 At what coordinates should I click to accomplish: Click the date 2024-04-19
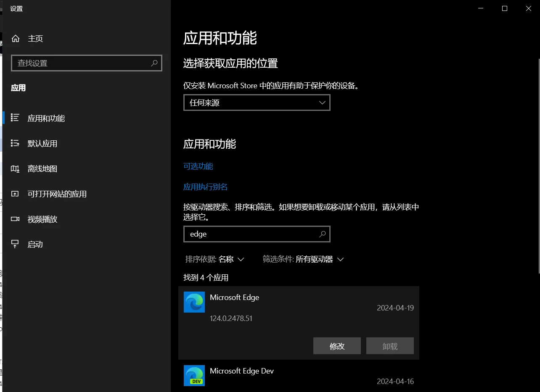click(395, 308)
